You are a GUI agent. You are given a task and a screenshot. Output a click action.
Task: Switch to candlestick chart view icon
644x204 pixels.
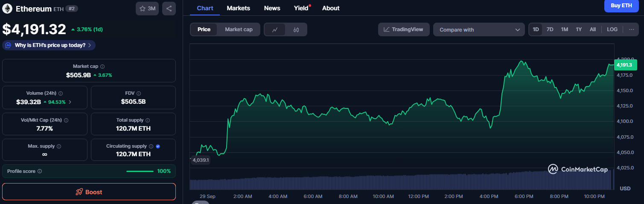pyautogui.click(x=297, y=29)
